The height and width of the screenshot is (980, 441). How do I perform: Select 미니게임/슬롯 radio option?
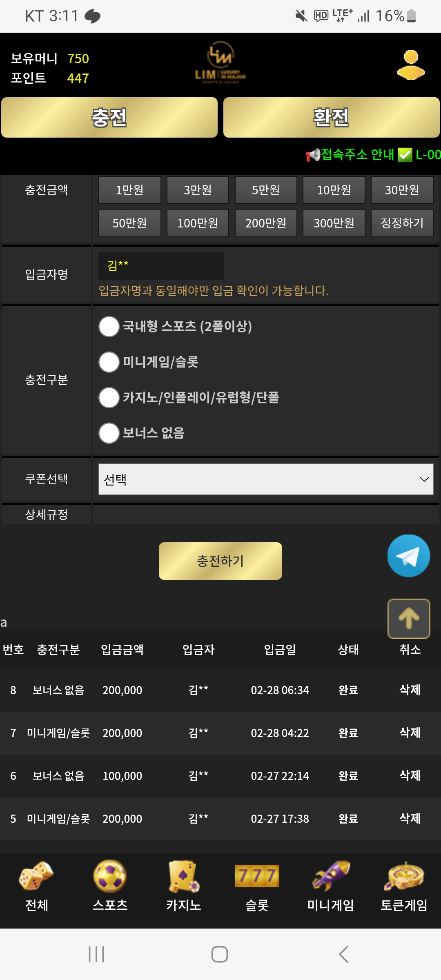(109, 362)
